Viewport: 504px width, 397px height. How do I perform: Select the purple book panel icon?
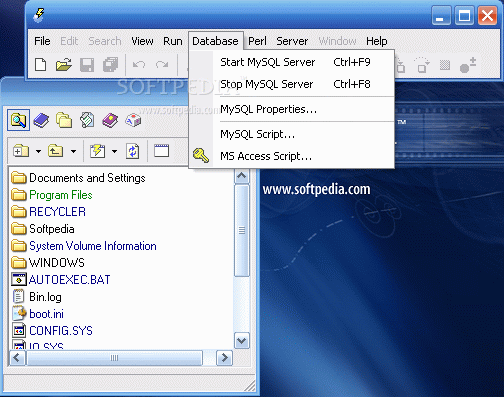pos(110,120)
